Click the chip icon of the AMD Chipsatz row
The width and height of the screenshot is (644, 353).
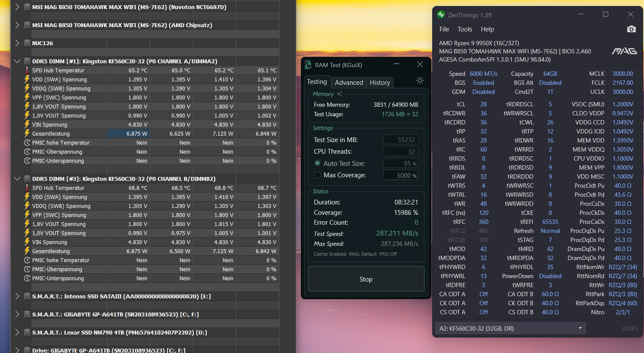(27, 25)
